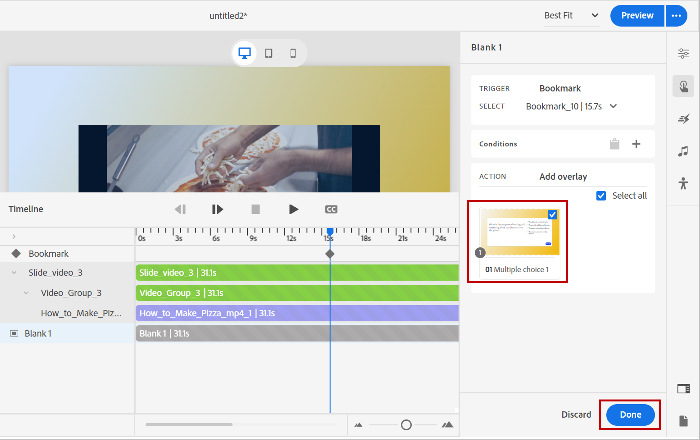Open the audio panel from the sidebar
This screenshot has width=700, height=440.
683,151
